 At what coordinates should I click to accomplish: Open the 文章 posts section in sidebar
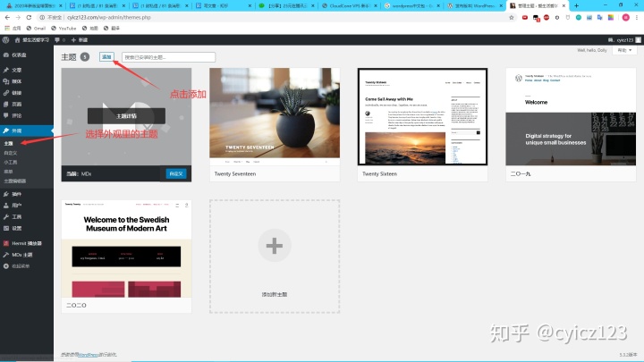17,70
